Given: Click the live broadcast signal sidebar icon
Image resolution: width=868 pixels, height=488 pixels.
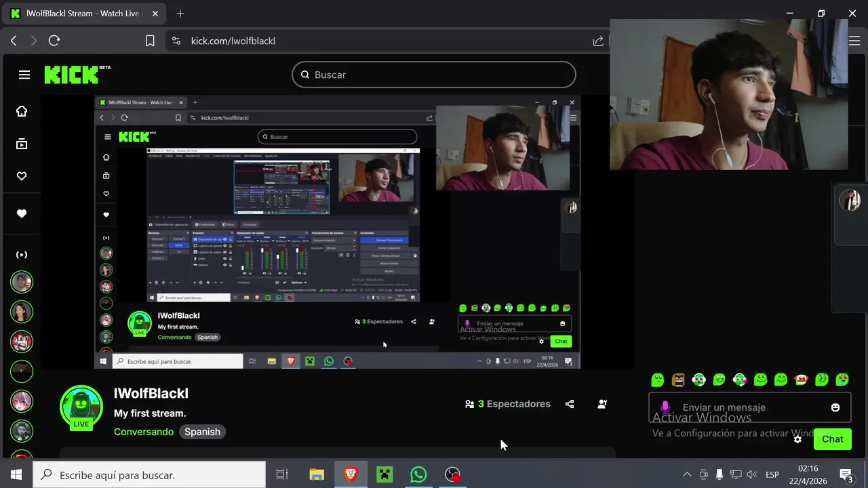Looking at the screenshot, I should coord(22,255).
